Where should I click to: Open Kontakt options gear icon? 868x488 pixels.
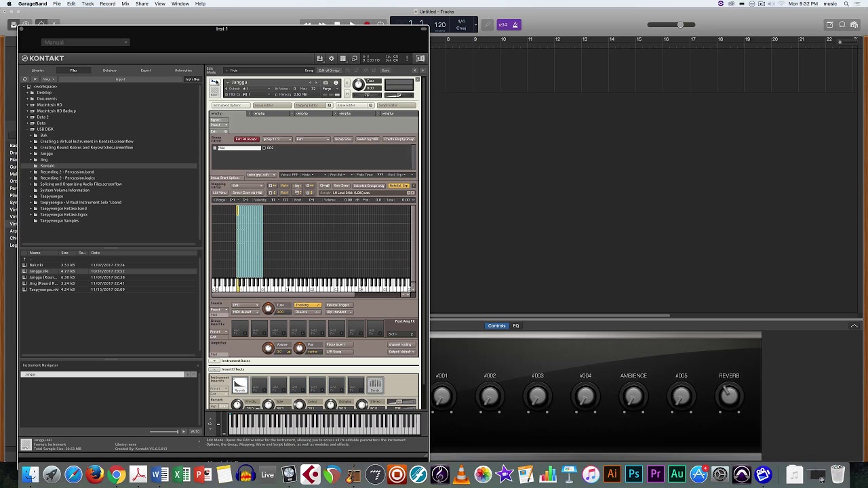331,58
